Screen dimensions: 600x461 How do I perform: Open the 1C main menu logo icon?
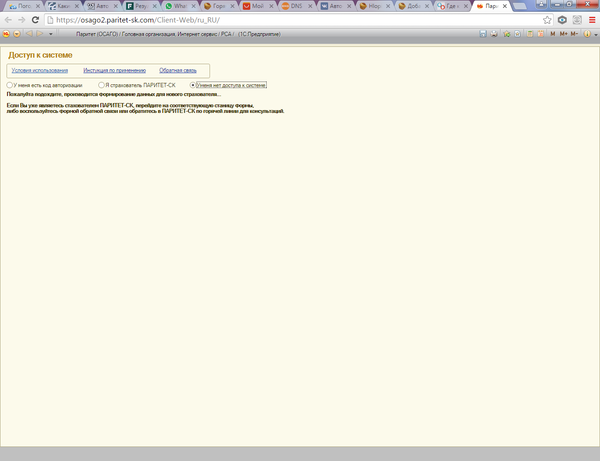tap(6, 34)
